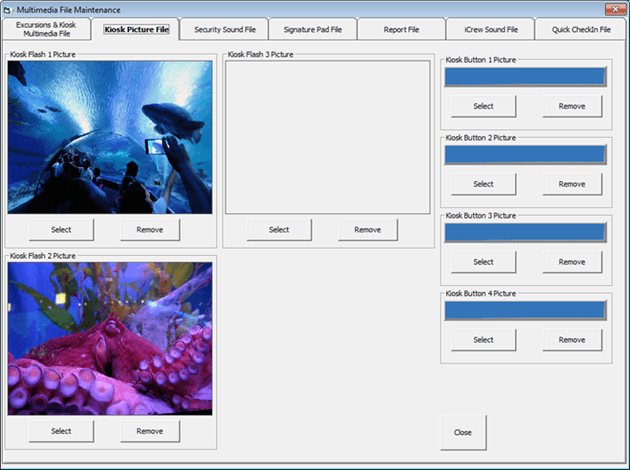Go to the Report File tab
This screenshot has height=470, width=630.
401,29
